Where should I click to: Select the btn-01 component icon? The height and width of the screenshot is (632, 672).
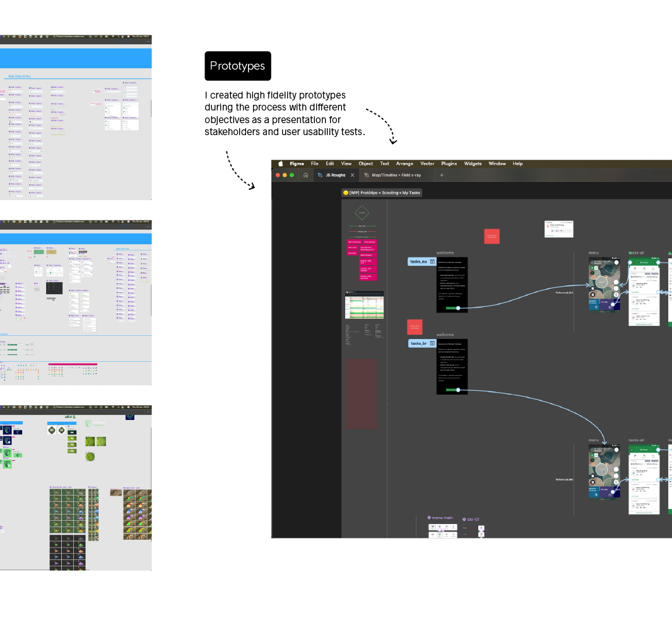pyautogui.click(x=464, y=518)
